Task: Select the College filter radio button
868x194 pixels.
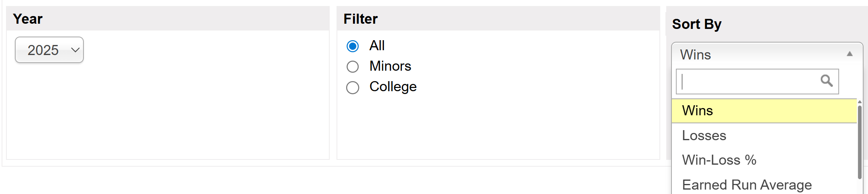Action: coord(353,88)
